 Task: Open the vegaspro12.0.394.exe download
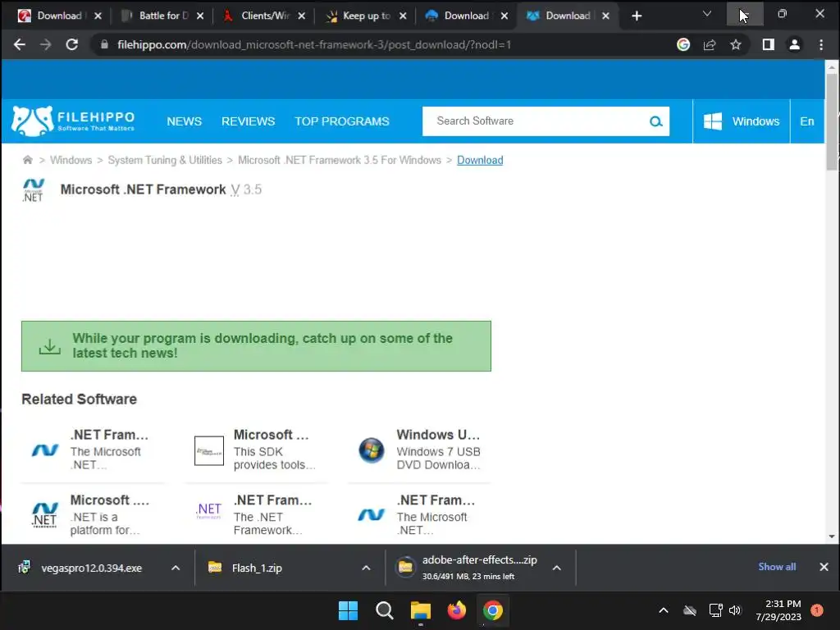91,568
